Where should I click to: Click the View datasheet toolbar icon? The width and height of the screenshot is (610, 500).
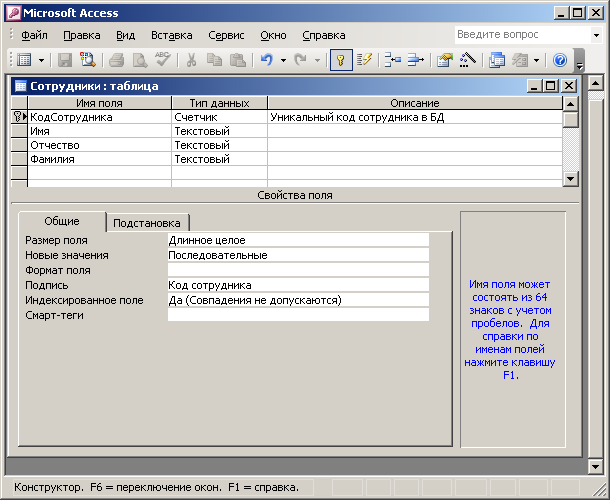point(25,60)
